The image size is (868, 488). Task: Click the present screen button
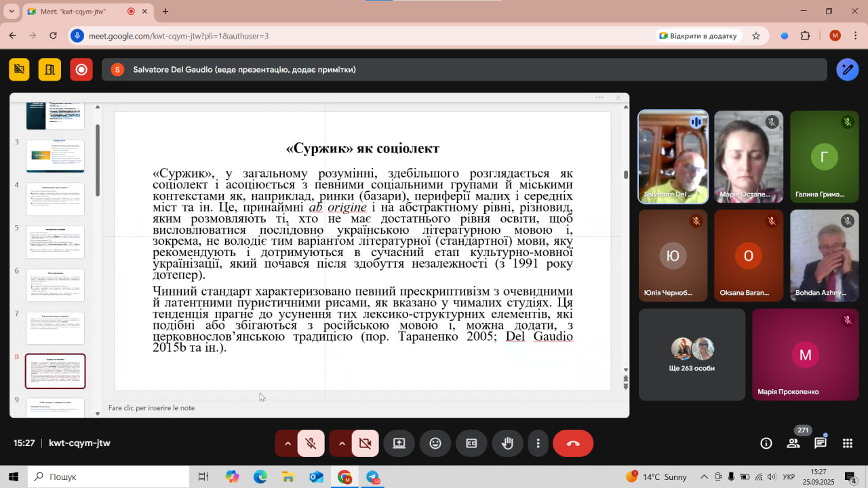[x=399, y=443]
